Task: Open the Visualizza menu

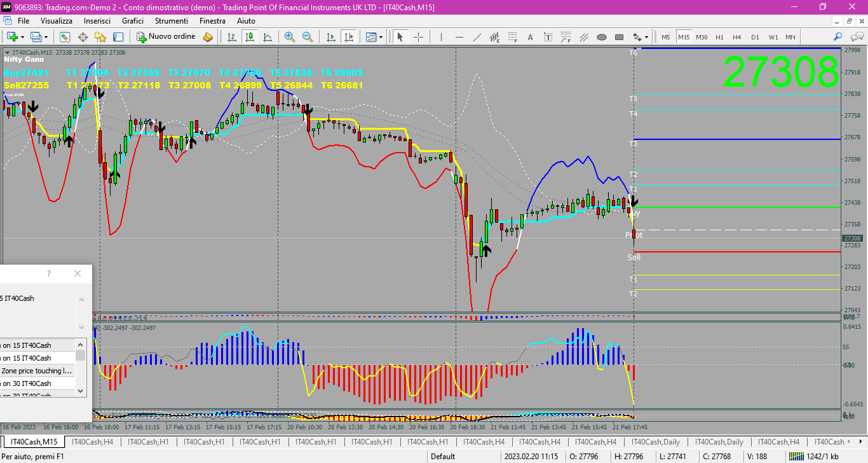Action: (x=57, y=21)
